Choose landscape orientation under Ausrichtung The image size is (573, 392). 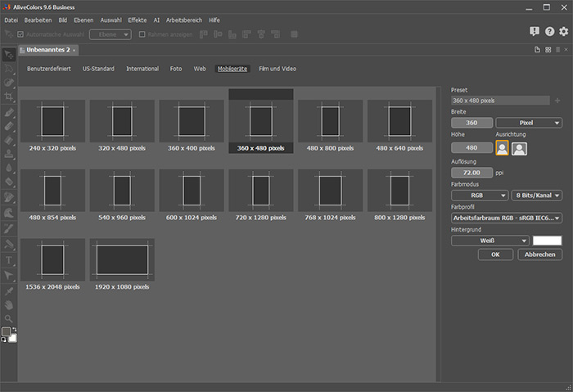coord(519,149)
